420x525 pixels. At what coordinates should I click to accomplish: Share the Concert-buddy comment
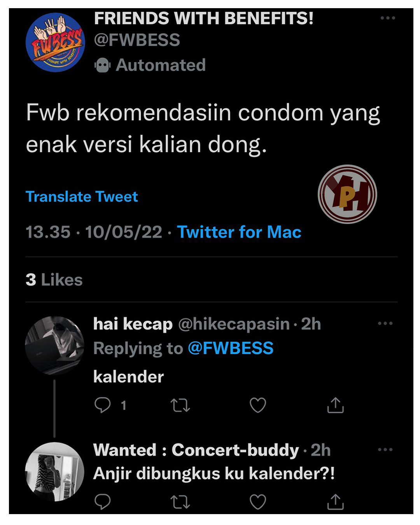click(x=335, y=502)
